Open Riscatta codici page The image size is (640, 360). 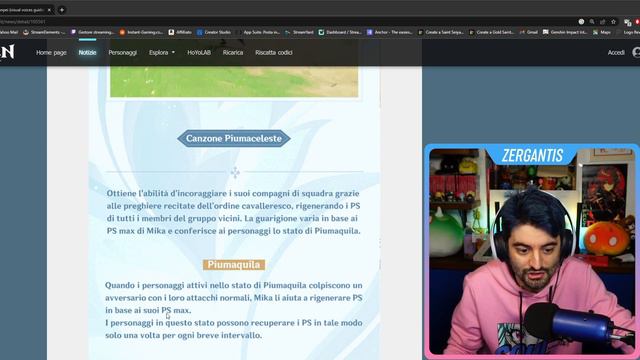[x=273, y=53]
